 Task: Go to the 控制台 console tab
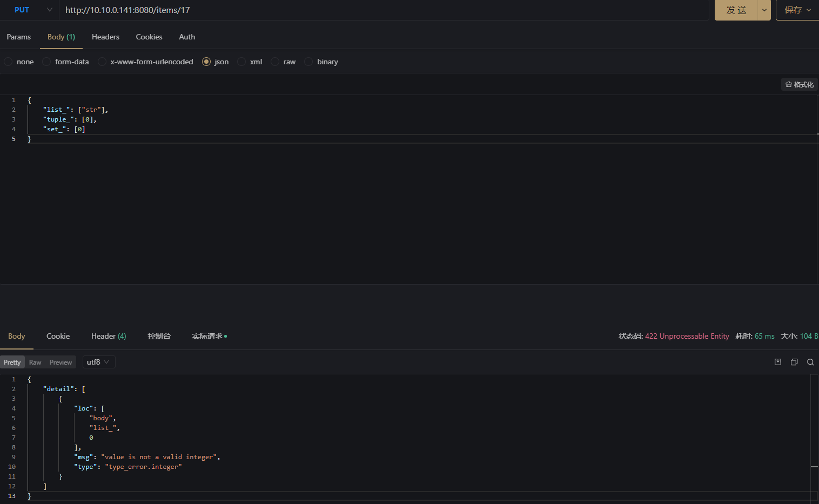point(159,336)
